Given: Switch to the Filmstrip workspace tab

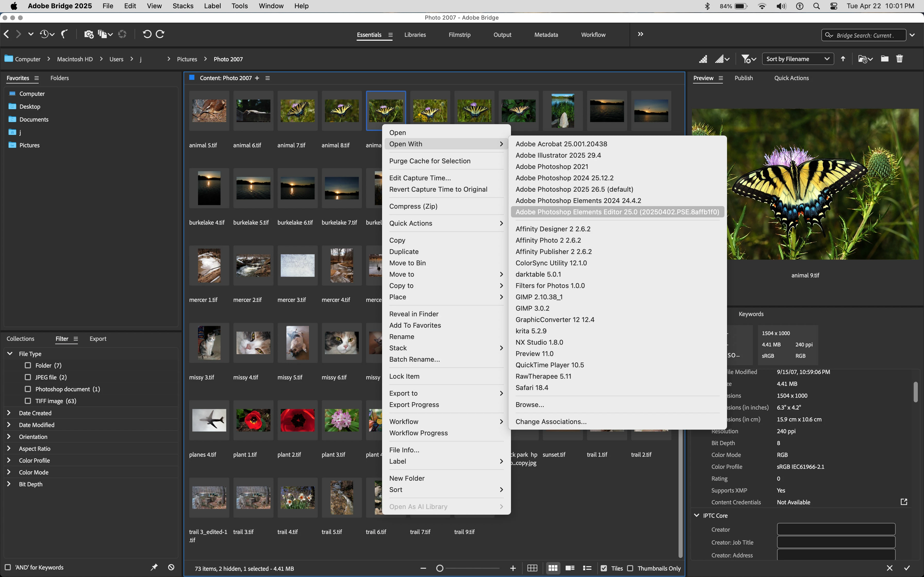Looking at the screenshot, I should point(459,35).
